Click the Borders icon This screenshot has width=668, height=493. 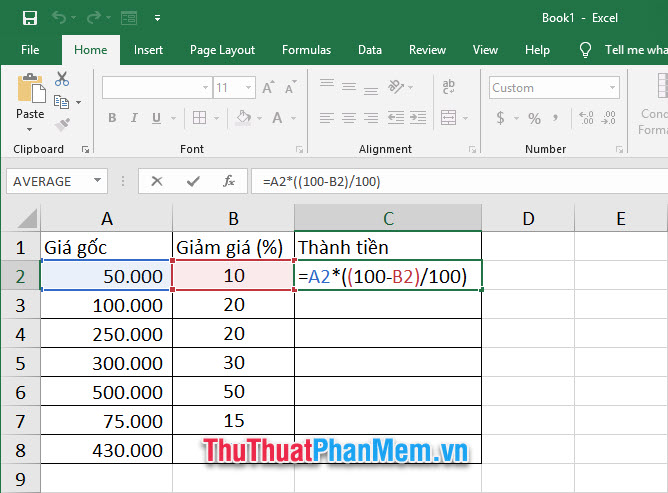click(199, 118)
